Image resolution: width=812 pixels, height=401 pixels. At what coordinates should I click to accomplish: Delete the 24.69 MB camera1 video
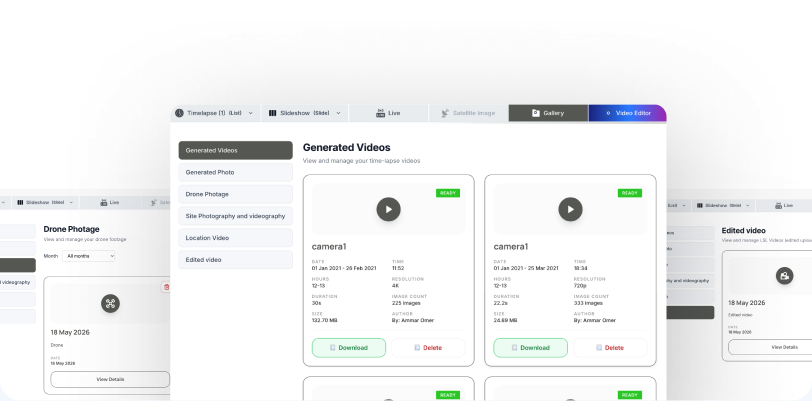coord(610,348)
